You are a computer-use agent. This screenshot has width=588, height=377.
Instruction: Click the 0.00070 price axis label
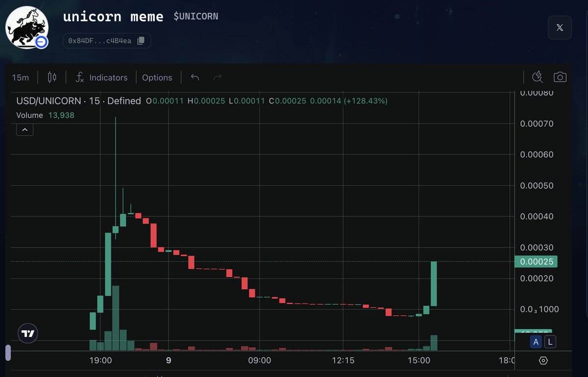click(x=537, y=124)
